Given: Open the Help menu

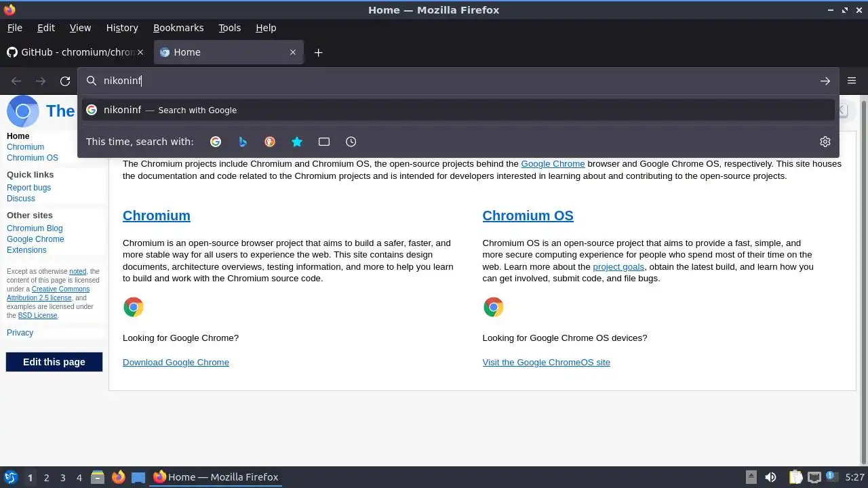Looking at the screenshot, I should [266, 28].
